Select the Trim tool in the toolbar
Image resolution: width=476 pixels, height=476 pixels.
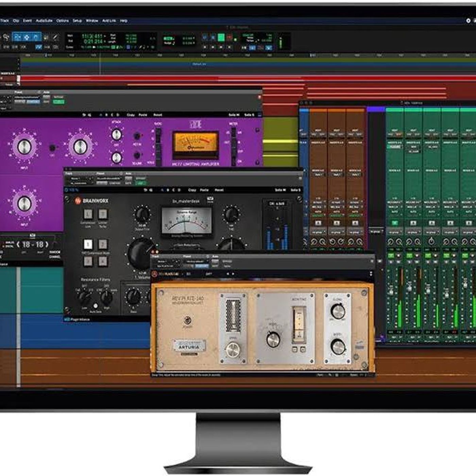[17, 37]
